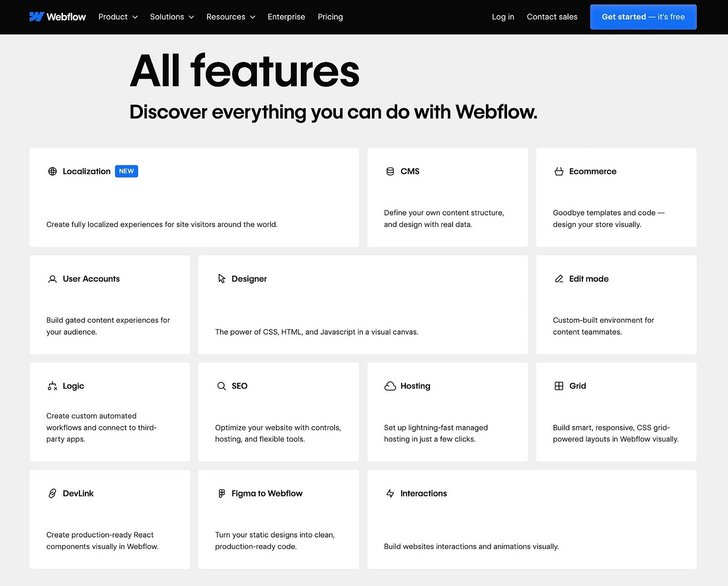Viewport: 728px width, 586px height.
Task: Open the User Accounts feature title
Action: [91, 279]
